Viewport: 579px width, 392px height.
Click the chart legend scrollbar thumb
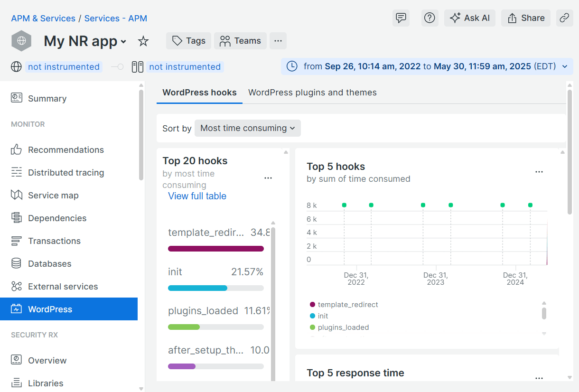click(x=544, y=314)
